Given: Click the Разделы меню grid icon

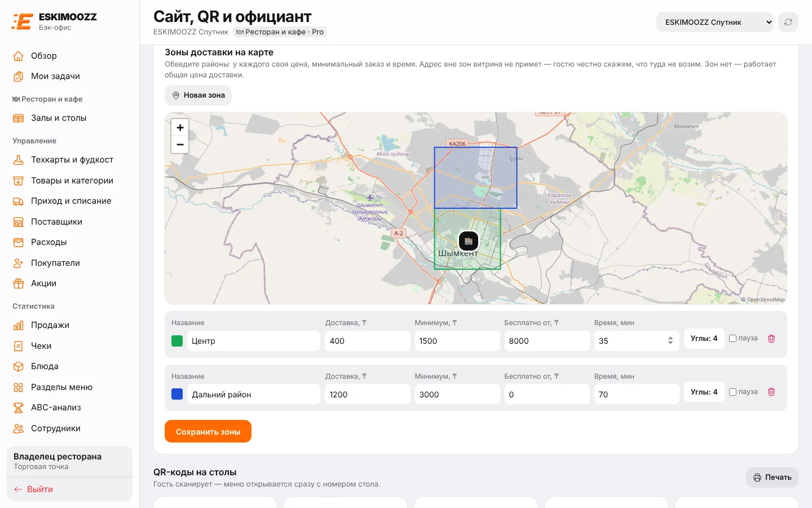Looking at the screenshot, I should [x=19, y=387].
